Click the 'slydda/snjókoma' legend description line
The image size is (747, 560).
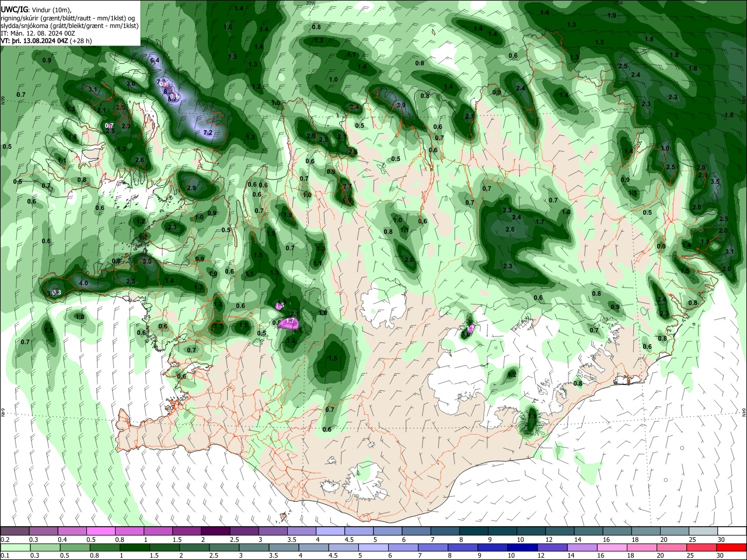click(x=70, y=26)
